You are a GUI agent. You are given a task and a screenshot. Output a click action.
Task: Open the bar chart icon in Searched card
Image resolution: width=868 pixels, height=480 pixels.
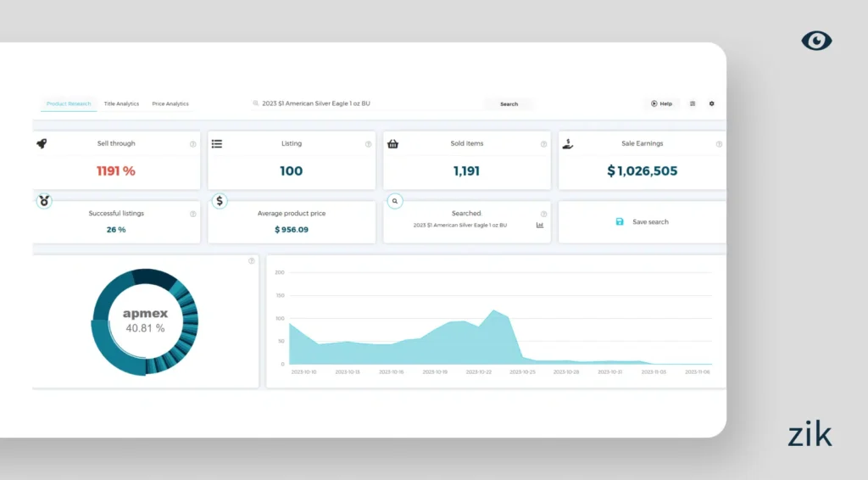[x=540, y=226]
